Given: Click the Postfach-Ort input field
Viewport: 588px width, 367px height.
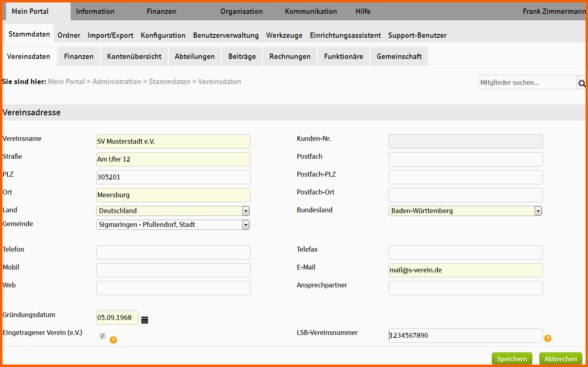Looking at the screenshot, I should [x=466, y=195].
